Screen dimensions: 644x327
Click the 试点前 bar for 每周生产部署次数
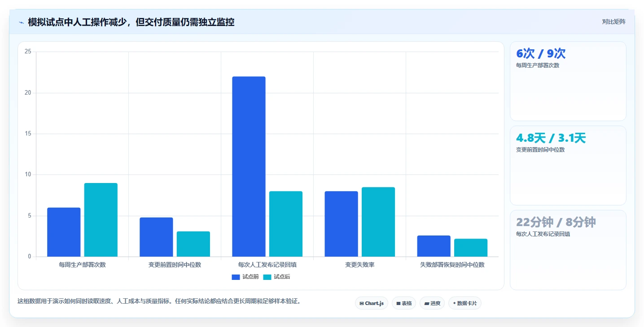(64, 232)
